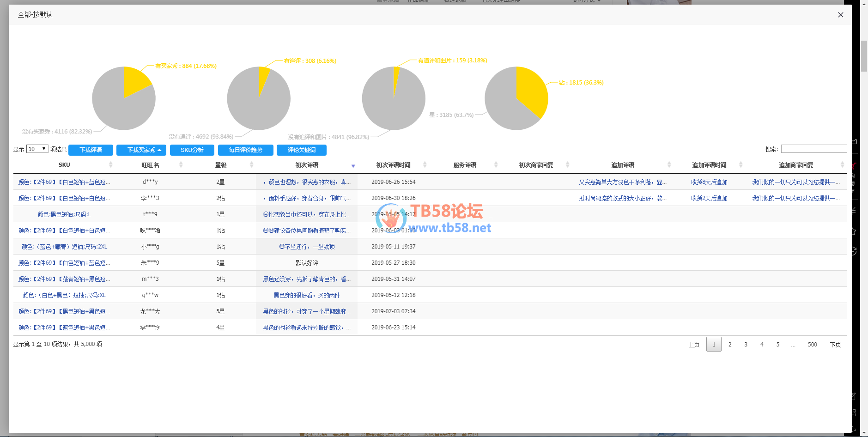The image size is (868, 437).
Task: Click sort icon in 追加商家回复 column header
Action: (842, 165)
